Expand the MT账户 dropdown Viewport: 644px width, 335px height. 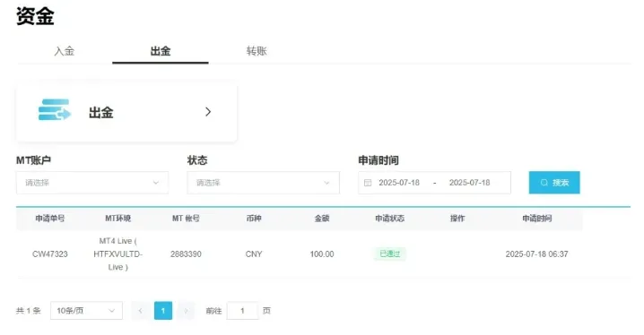pyautogui.click(x=92, y=183)
